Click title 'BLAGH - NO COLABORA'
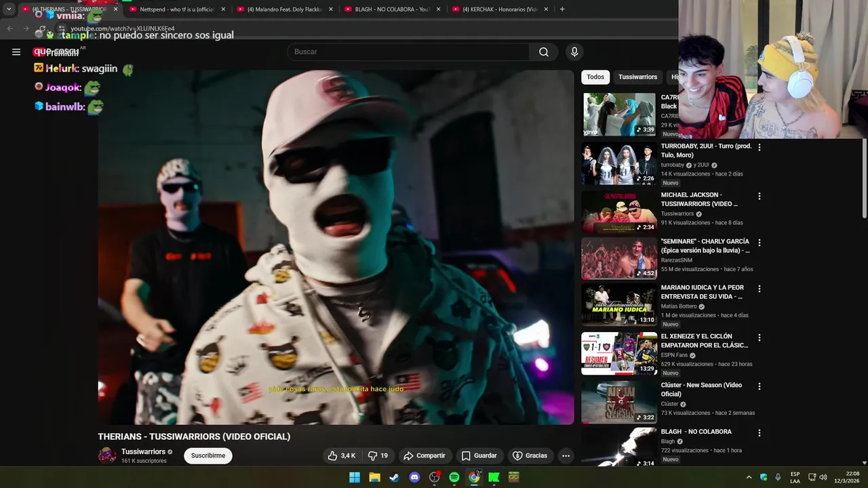 click(x=696, y=432)
